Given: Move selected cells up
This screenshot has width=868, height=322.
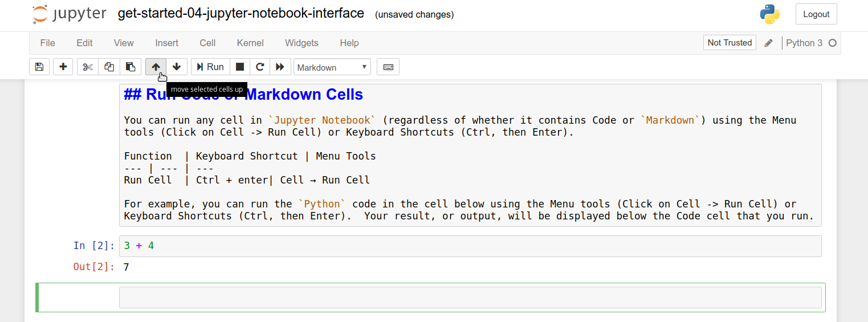Looking at the screenshot, I should (156, 67).
